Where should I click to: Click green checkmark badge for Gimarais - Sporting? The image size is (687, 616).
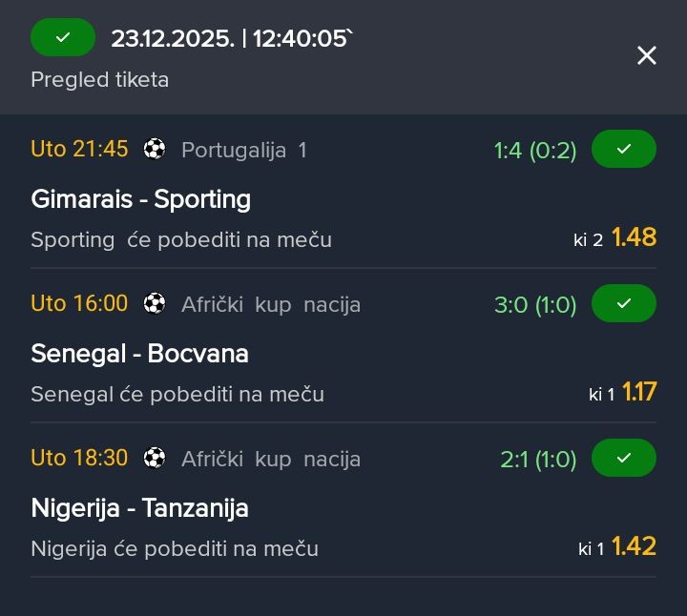pos(624,150)
